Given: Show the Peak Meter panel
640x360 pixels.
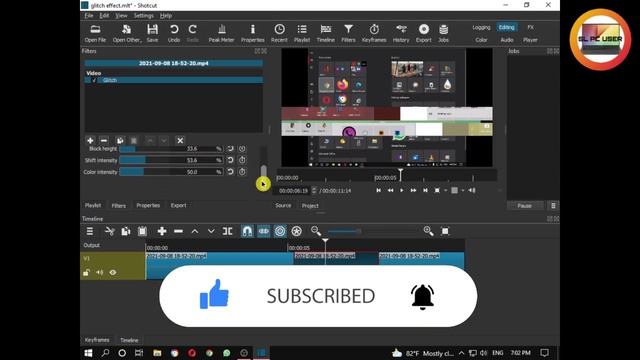Looking at the screenshot, I should coord(221,33).
